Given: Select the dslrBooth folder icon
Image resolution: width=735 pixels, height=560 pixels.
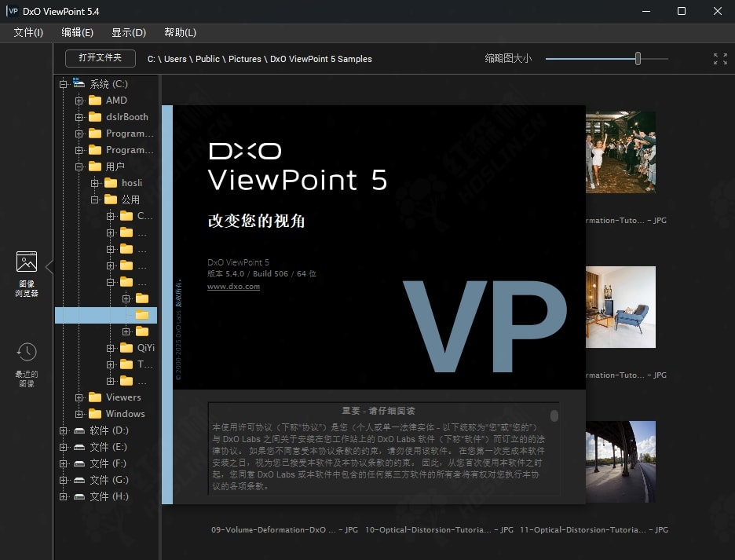Looking at the screenshot, I should point(95,117).
